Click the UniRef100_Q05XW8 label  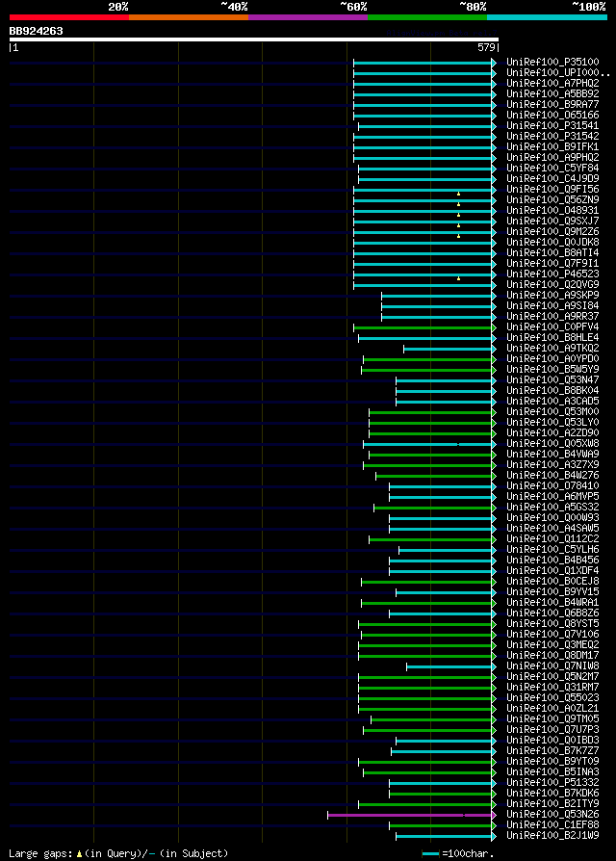[x=552, y=444]
